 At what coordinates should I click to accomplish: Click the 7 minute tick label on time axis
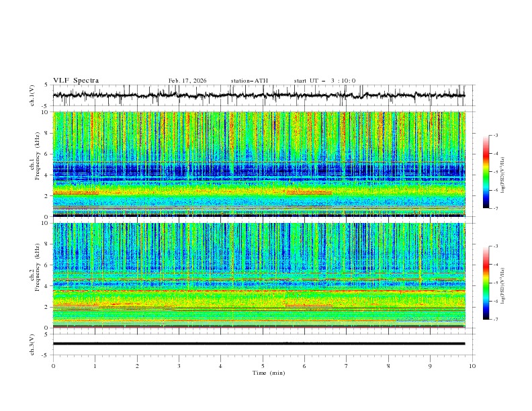(347, 366)
